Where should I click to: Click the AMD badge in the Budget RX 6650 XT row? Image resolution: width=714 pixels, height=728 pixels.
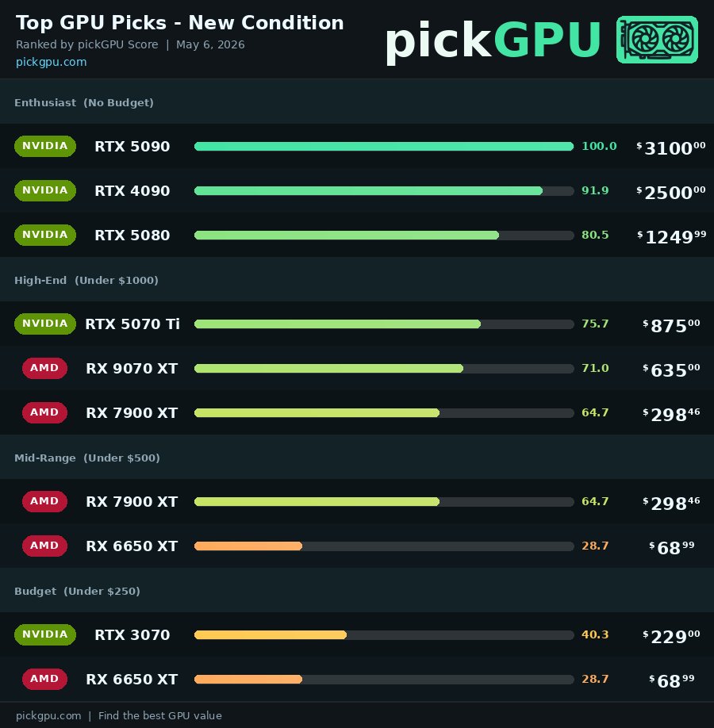[x=44, y=679]
